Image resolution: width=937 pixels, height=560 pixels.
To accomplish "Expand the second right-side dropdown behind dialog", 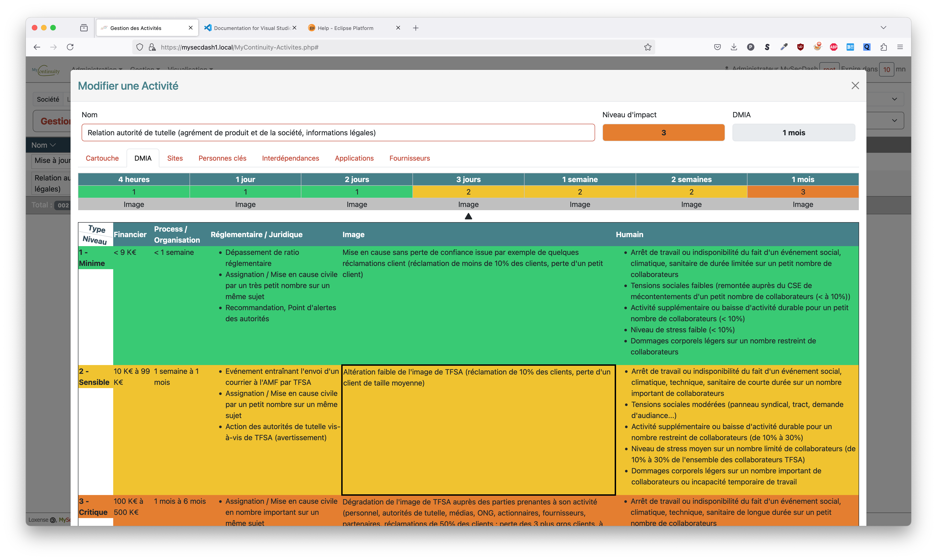I will point(894,120).
